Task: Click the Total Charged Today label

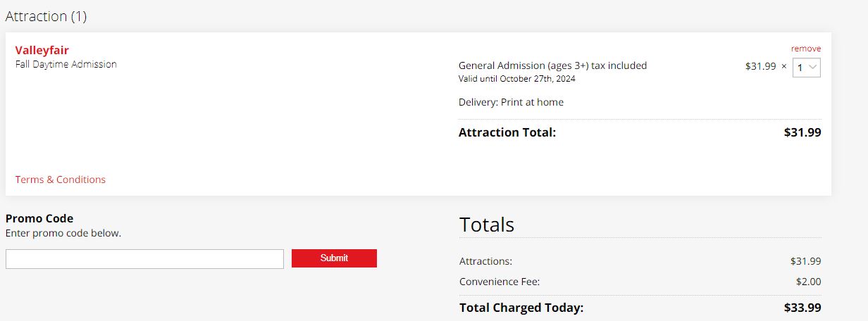Action: pyautogui.click(x=521, y=308)
